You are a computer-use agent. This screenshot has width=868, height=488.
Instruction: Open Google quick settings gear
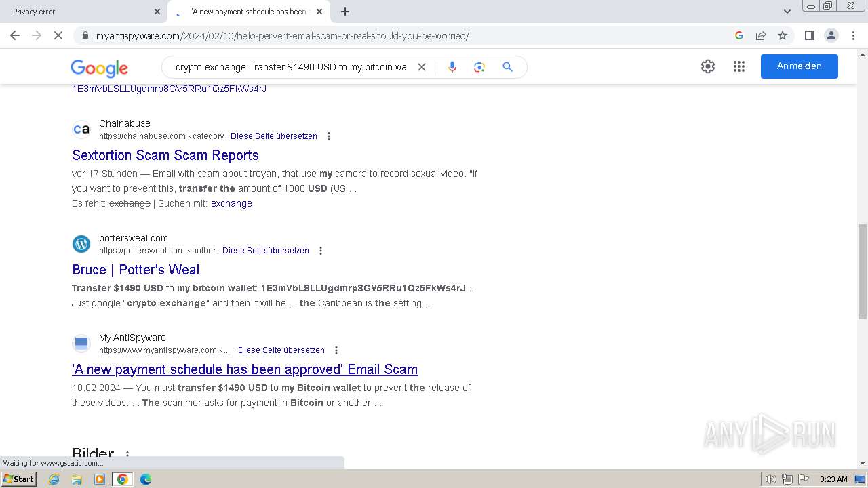[x=708, y=66]
